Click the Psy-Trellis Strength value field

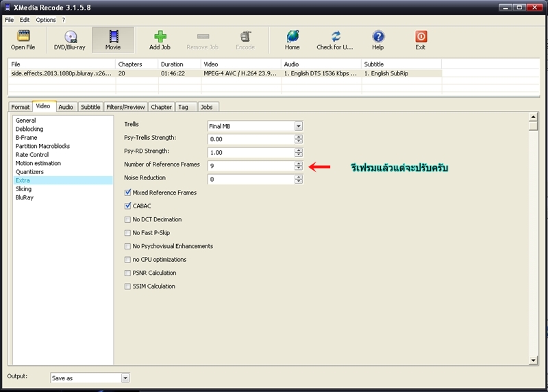pyautogui.click(x=251, y=139)
